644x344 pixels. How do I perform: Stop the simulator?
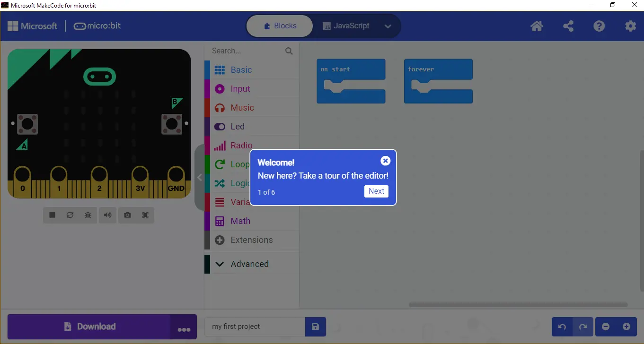pos(53,215)
